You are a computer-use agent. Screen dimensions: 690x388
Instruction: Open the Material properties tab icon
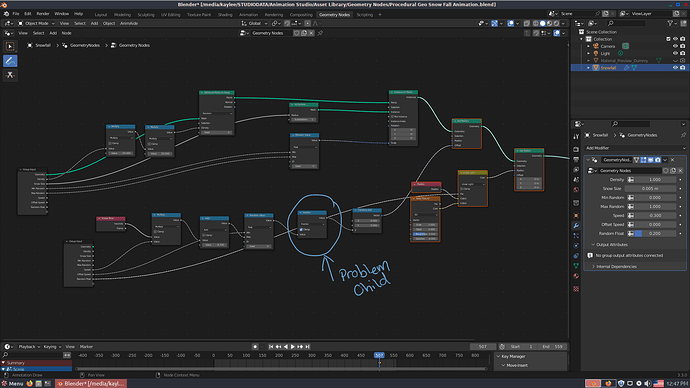(576, 276)
